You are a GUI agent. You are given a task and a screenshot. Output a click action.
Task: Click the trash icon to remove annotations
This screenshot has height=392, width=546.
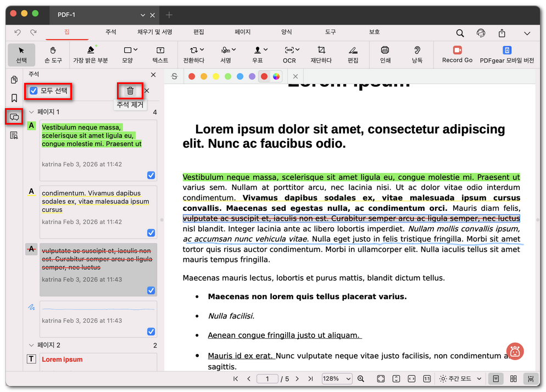click(x=130, y=91)
